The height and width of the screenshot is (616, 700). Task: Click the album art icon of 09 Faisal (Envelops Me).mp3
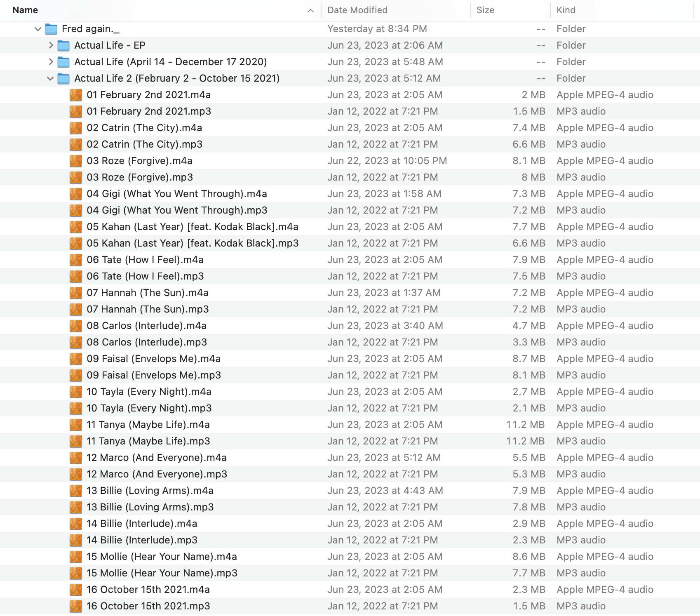[76, 375]
